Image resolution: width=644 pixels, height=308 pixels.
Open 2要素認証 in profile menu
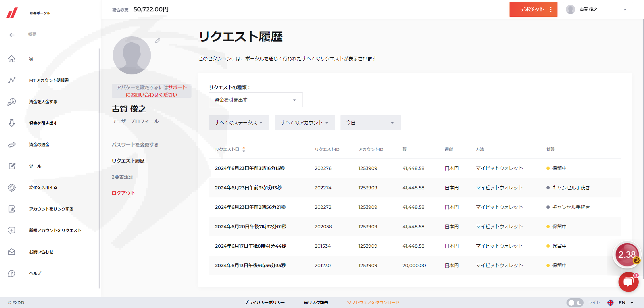pos(122,177)
